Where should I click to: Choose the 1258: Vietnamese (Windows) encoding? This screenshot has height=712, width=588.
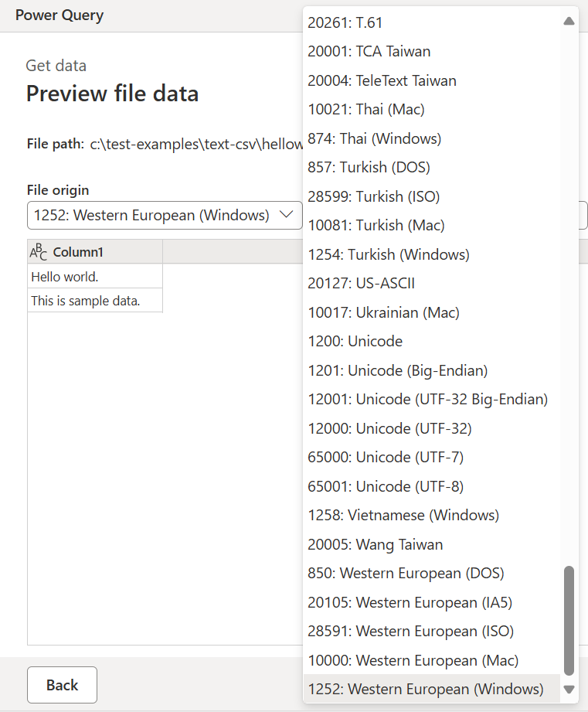(403, 515)
